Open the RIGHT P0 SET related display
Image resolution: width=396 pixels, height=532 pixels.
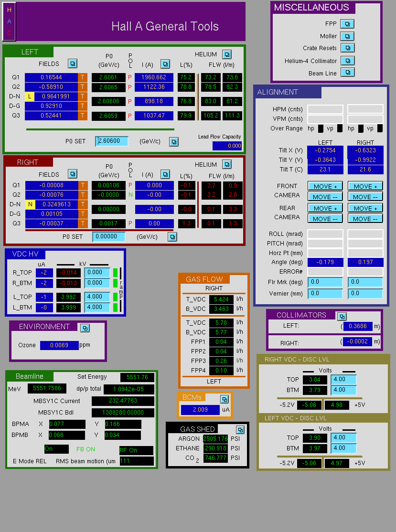[x=172, y=237]
